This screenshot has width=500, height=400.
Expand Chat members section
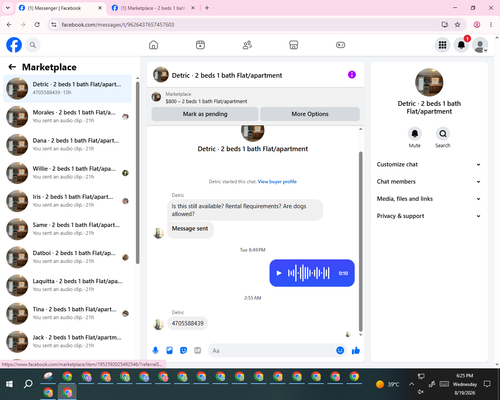click(429, 182)
